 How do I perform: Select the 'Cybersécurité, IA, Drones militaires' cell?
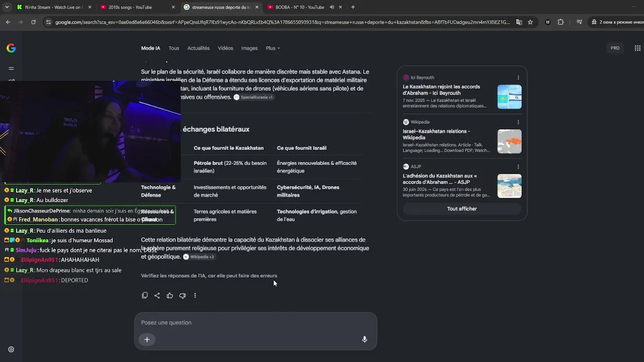tap(308, 191)
